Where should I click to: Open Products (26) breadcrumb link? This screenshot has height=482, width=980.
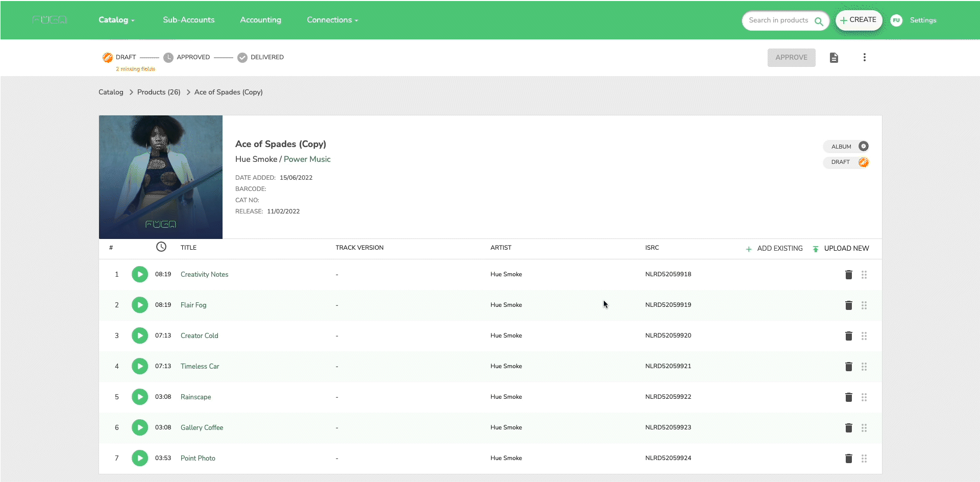(x=159, y=92)
